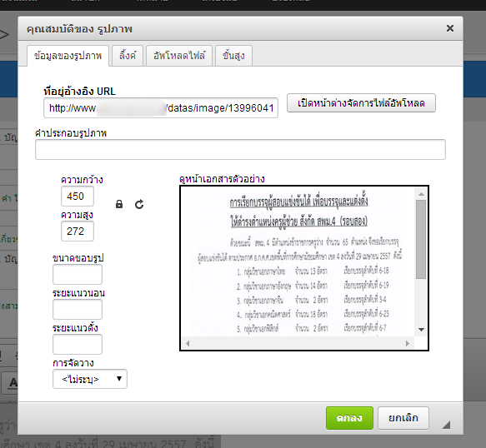This screenshot has width=486, height=448.
Task: Click the reset size refresh icon
Action: tap(139, 204)
